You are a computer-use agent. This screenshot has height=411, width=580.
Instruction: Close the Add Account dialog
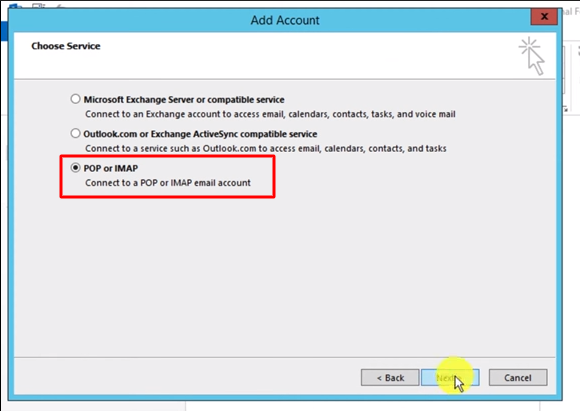pyautogui.click(x=544, y=17)
